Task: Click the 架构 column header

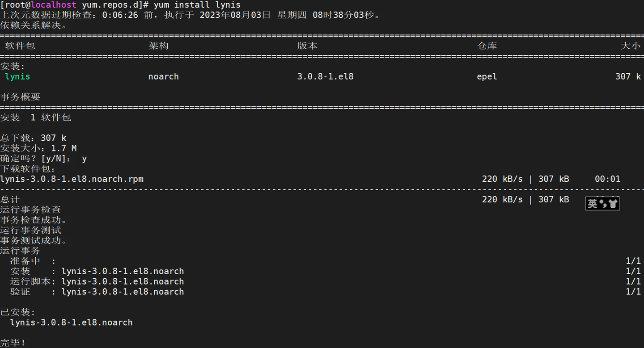Action: [158, 46]
